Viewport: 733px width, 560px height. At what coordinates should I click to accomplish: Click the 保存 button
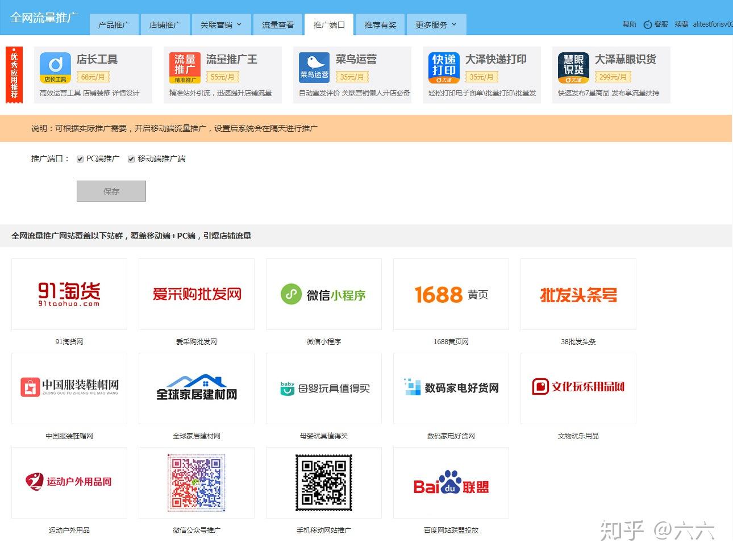click(111, 191)
